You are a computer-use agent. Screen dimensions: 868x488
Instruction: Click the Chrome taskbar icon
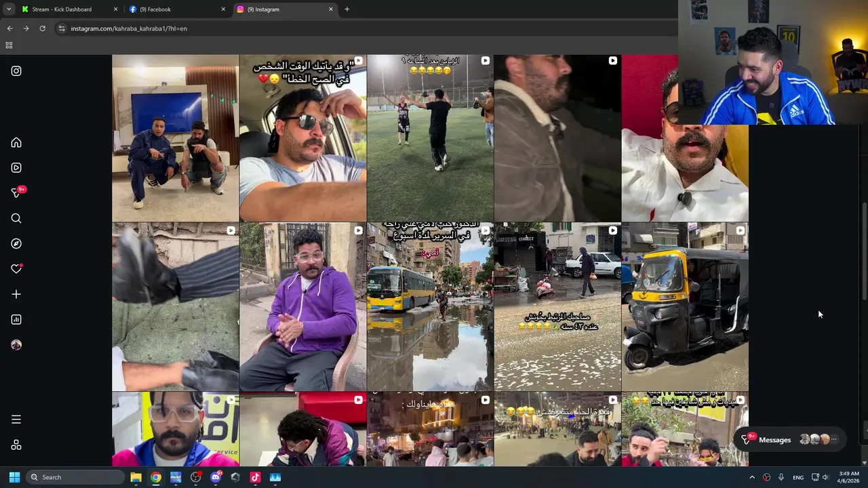pos(156,477)
